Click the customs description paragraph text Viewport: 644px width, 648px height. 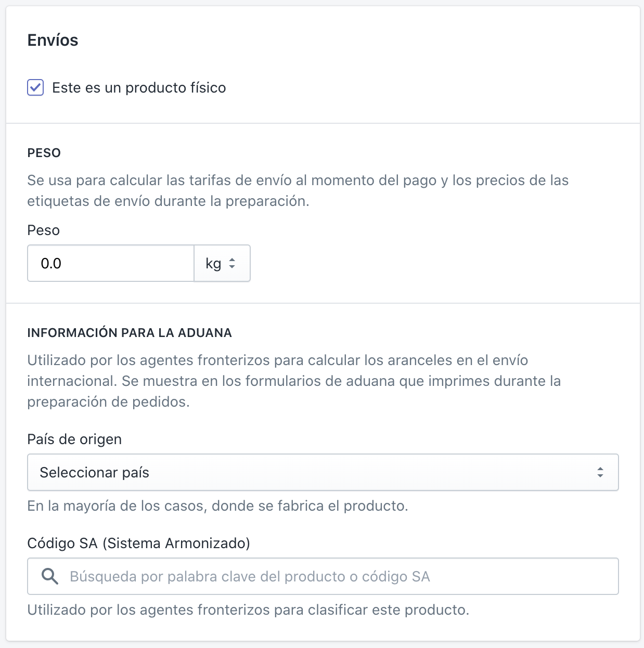(294, 381)
